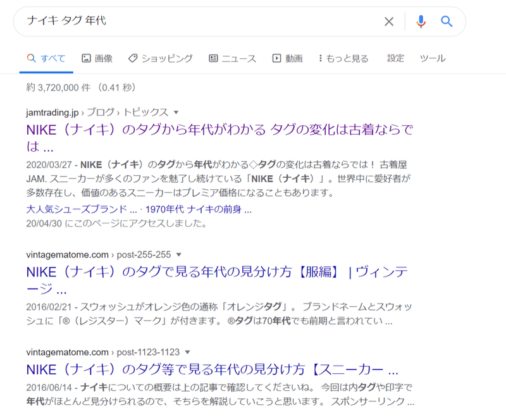This screenshot has height=420, width=506.
Task: Click the note 20/04/30 にこのページにアクセスしました
Action: [x=116, y=223]
